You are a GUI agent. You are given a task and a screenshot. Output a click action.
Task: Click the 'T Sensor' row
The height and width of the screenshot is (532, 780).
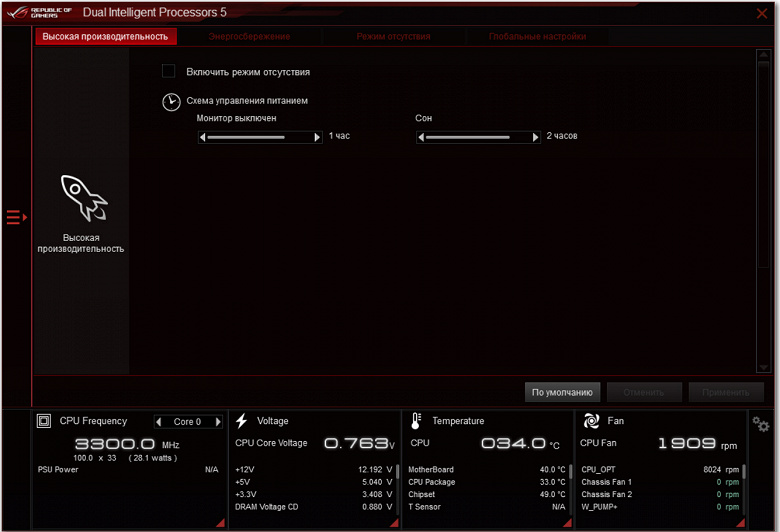(x=487, y=507)
